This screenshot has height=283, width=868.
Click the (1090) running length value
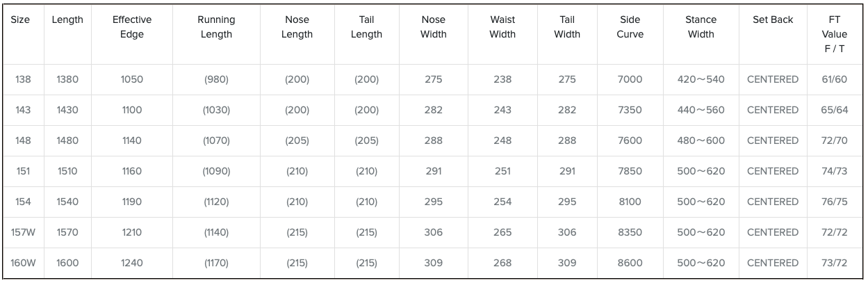coord(216,171)
